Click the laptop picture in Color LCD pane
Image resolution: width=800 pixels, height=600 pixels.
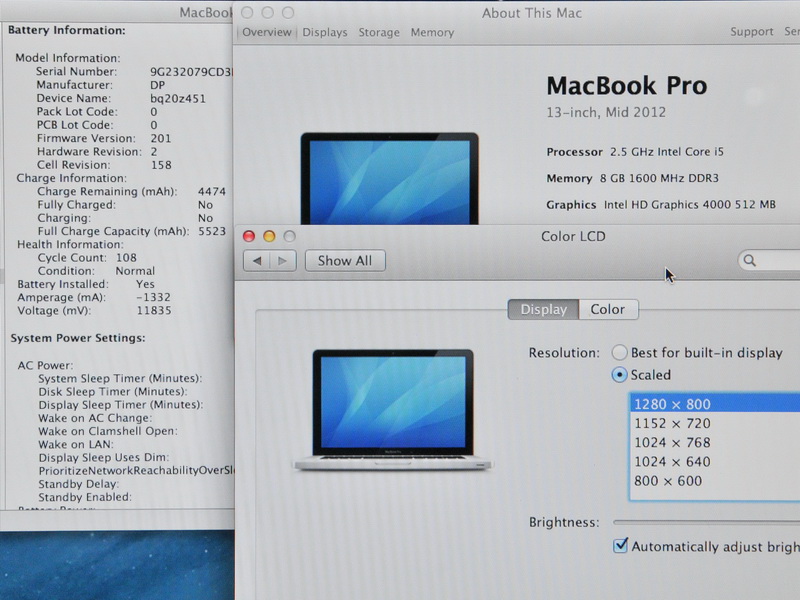393,410
